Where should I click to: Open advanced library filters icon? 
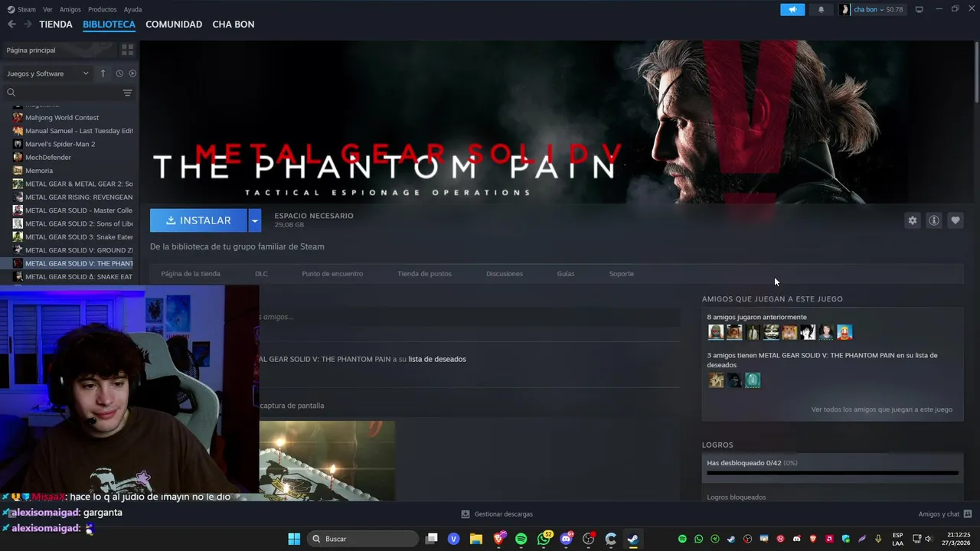coord(127,93)
